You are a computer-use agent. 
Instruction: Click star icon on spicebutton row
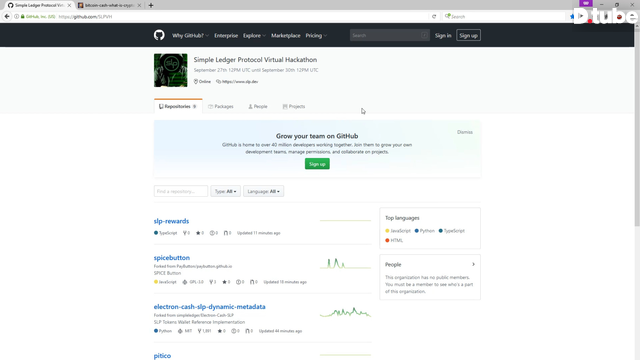click(224, 282)
